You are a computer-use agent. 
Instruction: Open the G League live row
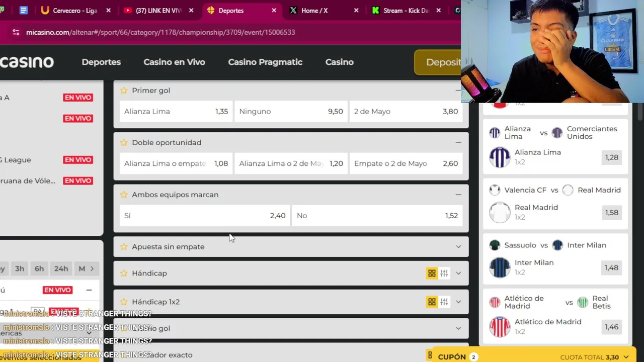[48, 160]
